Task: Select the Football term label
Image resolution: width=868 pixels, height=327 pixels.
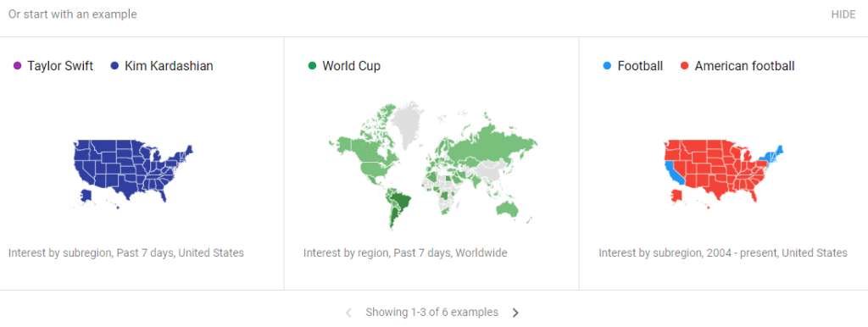Action: (640, 66)
